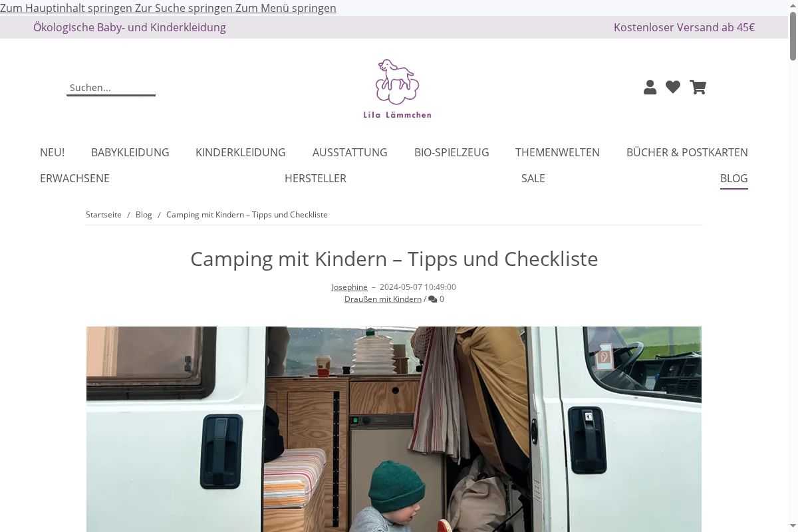The image size is (798, 532).
Task: Focus the Suchen search field
Action: click(111, 88)
